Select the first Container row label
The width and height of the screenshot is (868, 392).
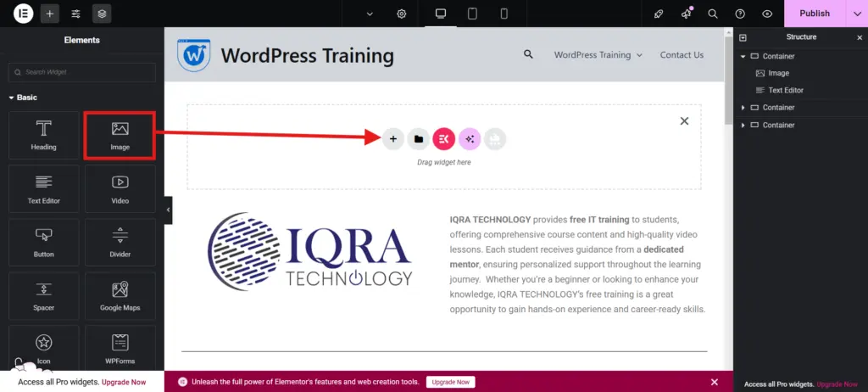point(778,57)
